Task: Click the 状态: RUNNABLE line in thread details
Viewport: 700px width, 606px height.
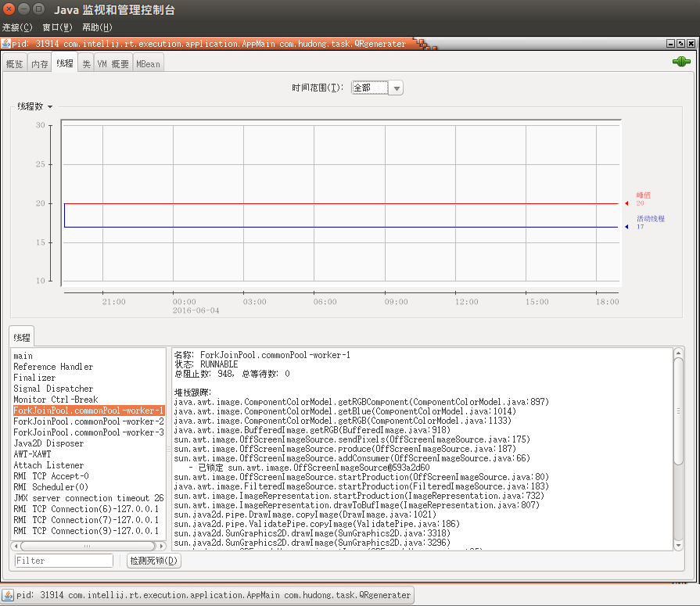Action: click(206, 364)
